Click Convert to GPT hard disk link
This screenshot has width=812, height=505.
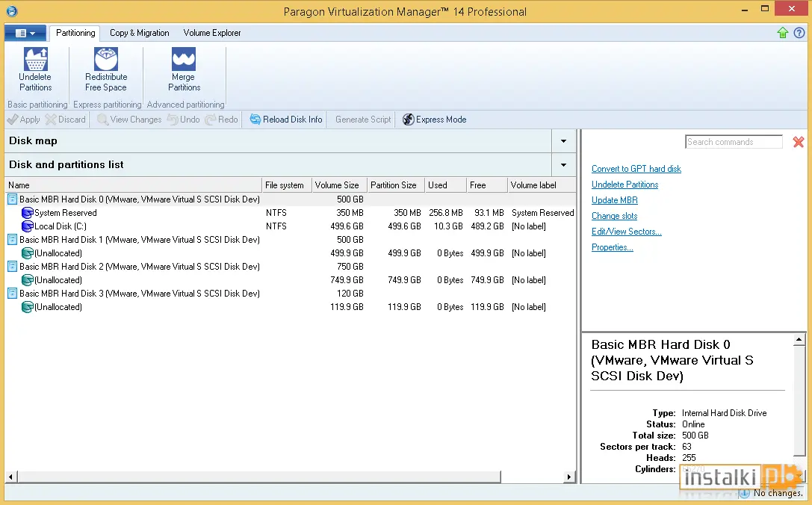(636, 169)
